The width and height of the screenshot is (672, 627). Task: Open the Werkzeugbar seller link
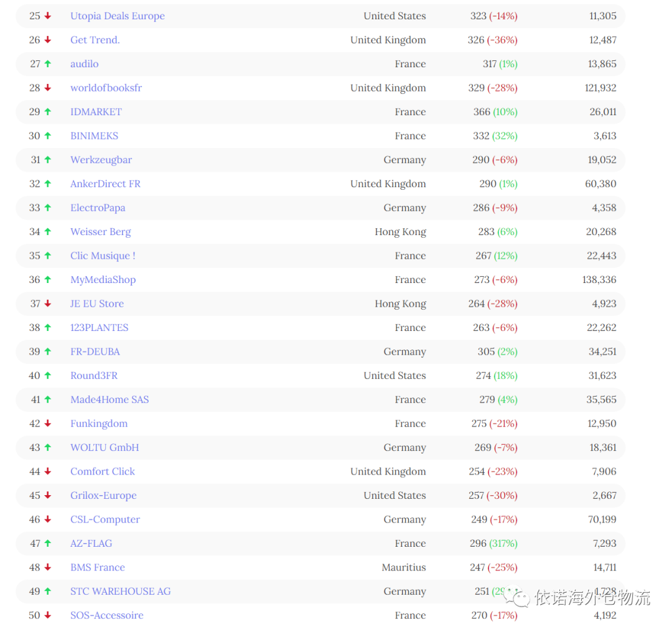pyautogui.click(x=101, y=160)
